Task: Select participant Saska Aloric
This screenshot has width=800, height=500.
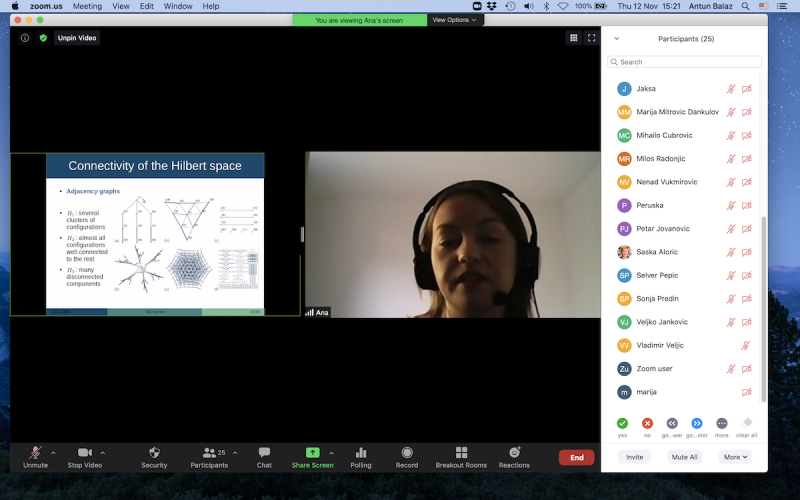Action: (x=684, y=252)
